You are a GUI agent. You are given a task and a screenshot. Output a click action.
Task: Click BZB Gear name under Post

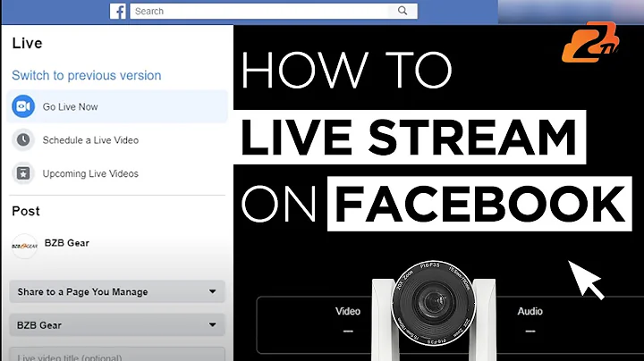click(66, 243)
